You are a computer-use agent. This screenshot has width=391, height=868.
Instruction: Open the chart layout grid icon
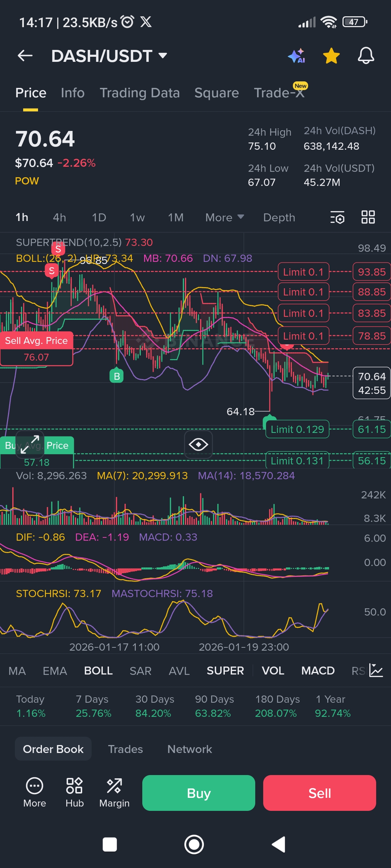[x=368, y=217]
